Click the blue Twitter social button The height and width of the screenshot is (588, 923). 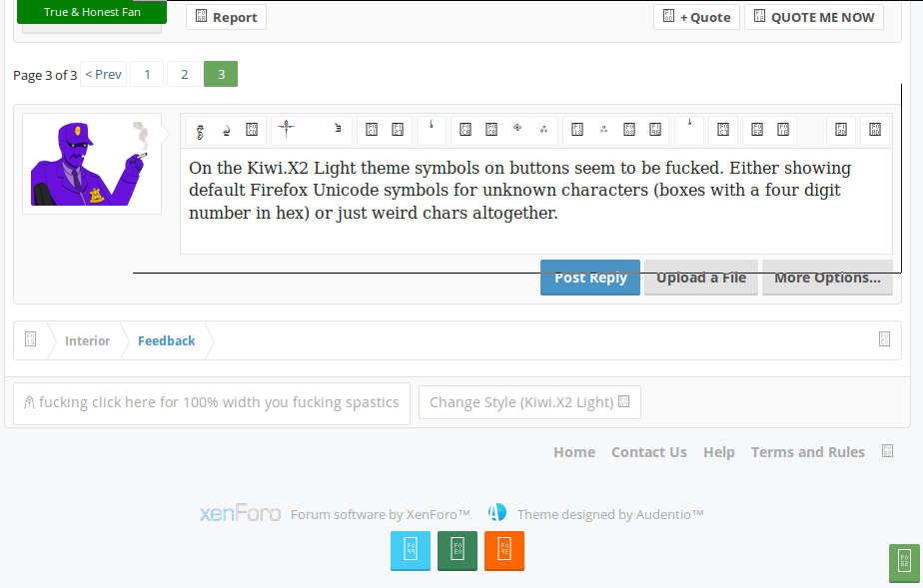click(411, 551)
